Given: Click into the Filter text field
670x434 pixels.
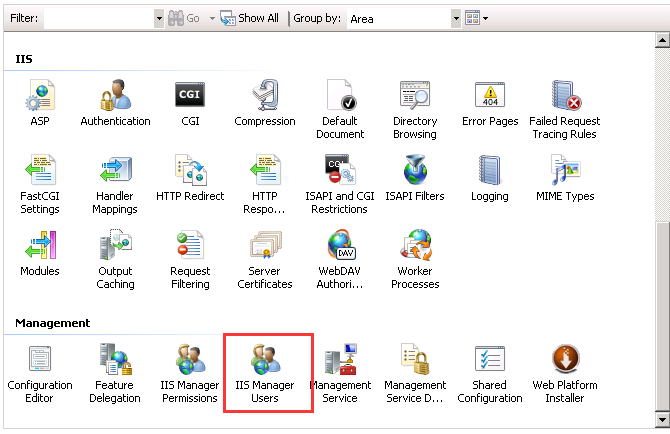Looking at the screenshot, I should click(x=99, y=18).
